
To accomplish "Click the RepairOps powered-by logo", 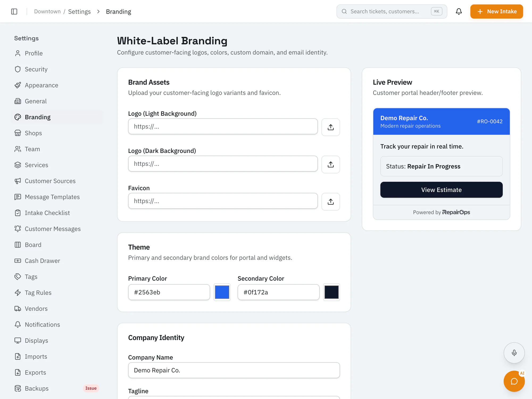I will point(456,212).
